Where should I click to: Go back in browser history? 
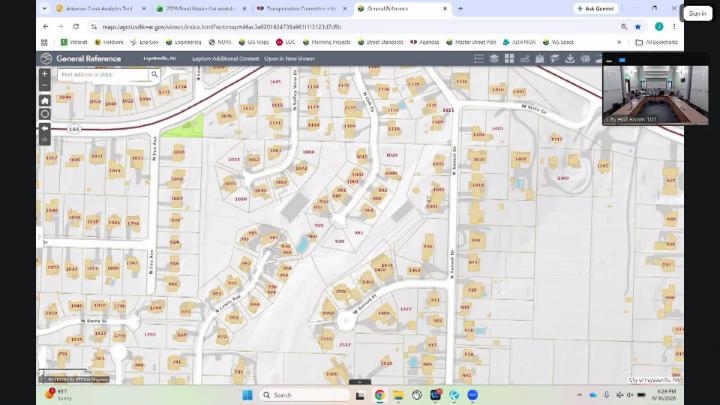(45, 27)
